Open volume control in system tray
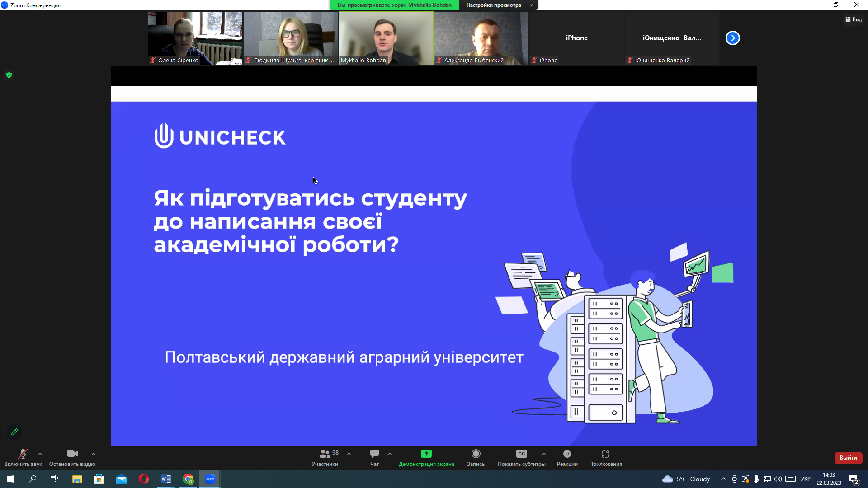 tap(778, 479)
